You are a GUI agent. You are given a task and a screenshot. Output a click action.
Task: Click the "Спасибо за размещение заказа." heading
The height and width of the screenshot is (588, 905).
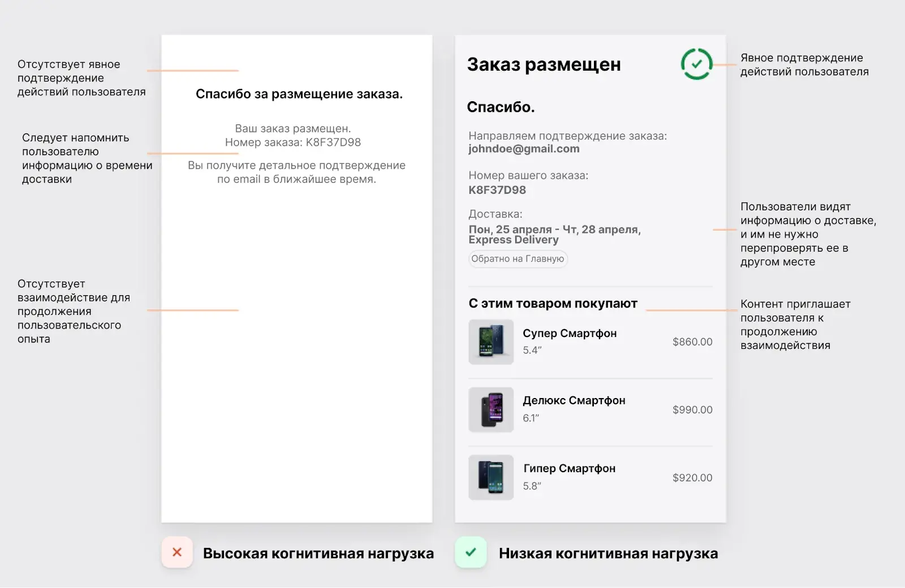click(x=299, y=94)
